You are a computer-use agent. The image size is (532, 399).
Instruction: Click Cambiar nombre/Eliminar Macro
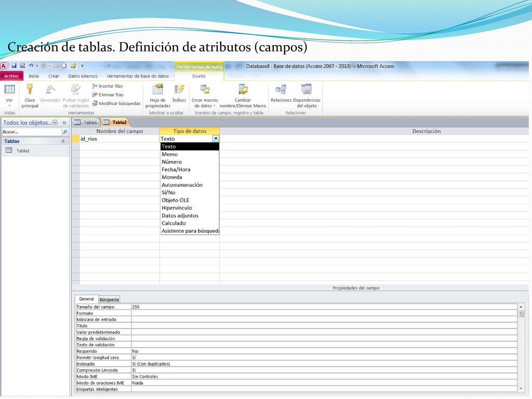pos(243,96)
